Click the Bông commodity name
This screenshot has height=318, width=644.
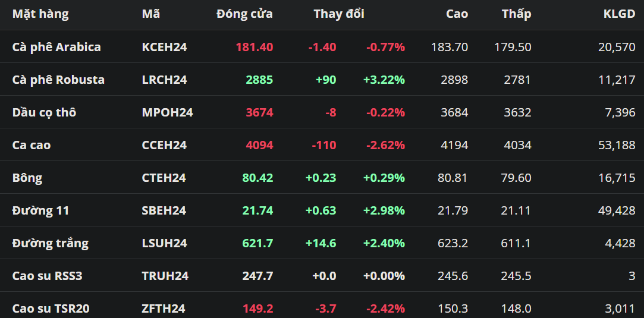click(27, 178)
